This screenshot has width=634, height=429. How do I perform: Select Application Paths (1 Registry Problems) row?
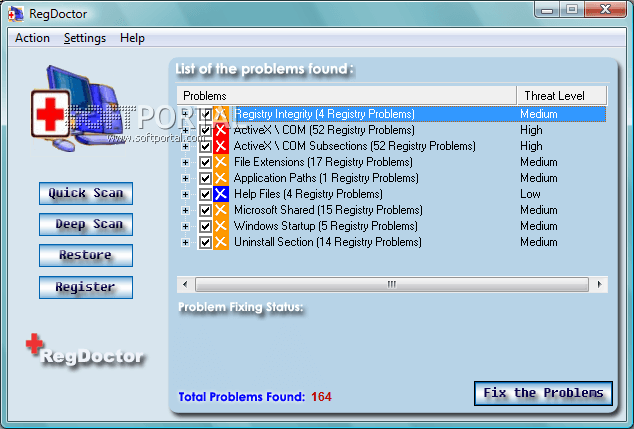click(326, 178)
